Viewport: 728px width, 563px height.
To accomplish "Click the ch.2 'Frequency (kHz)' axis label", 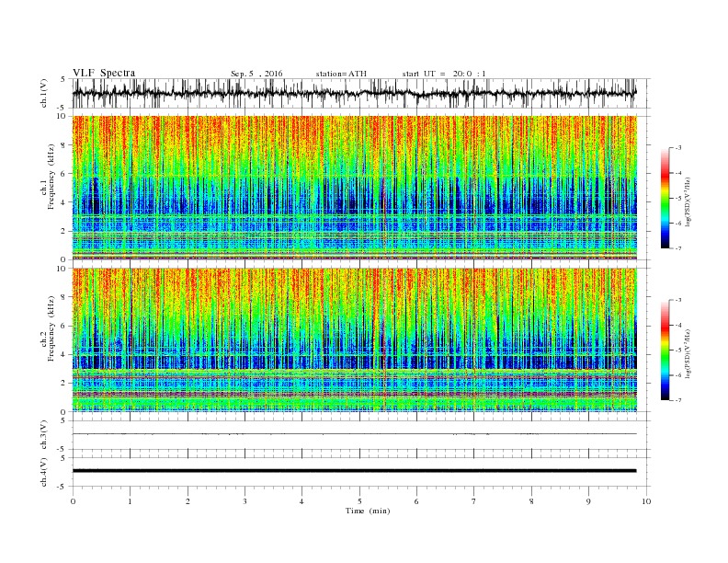I will point(51,329).
